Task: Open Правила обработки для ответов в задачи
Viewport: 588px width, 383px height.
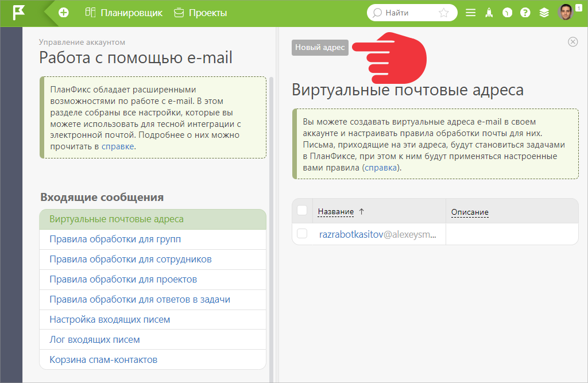Action: coord(153,299)
